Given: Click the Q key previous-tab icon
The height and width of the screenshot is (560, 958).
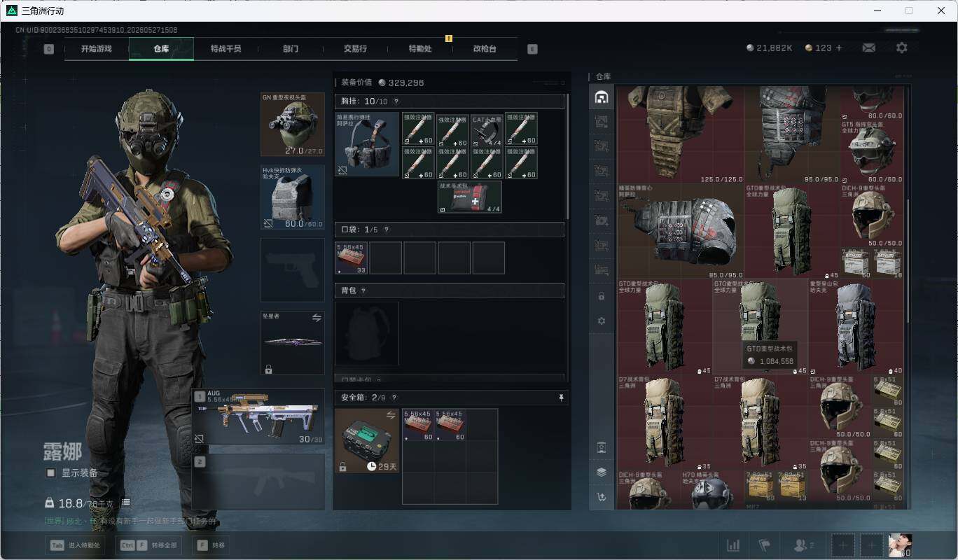Looking at the screenshot, I should pyautogui.click(x=48, y=49).
